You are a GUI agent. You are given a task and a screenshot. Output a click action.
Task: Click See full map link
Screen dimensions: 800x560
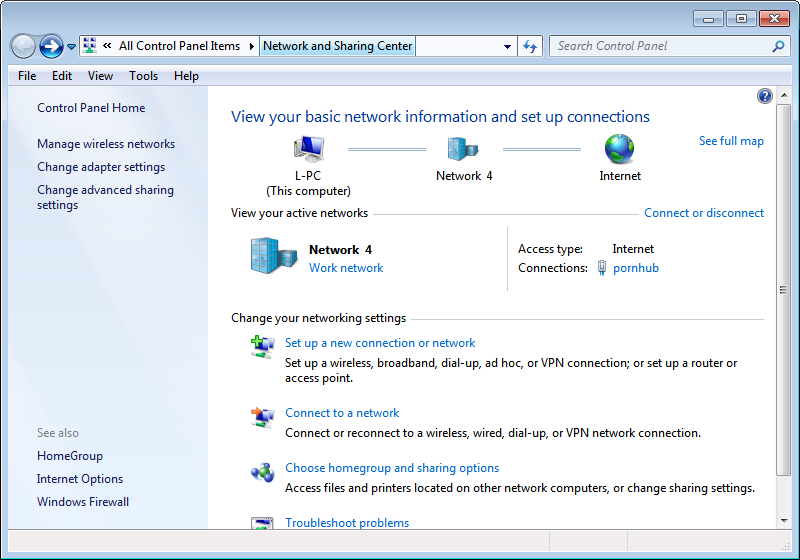(x=731, y=141)
